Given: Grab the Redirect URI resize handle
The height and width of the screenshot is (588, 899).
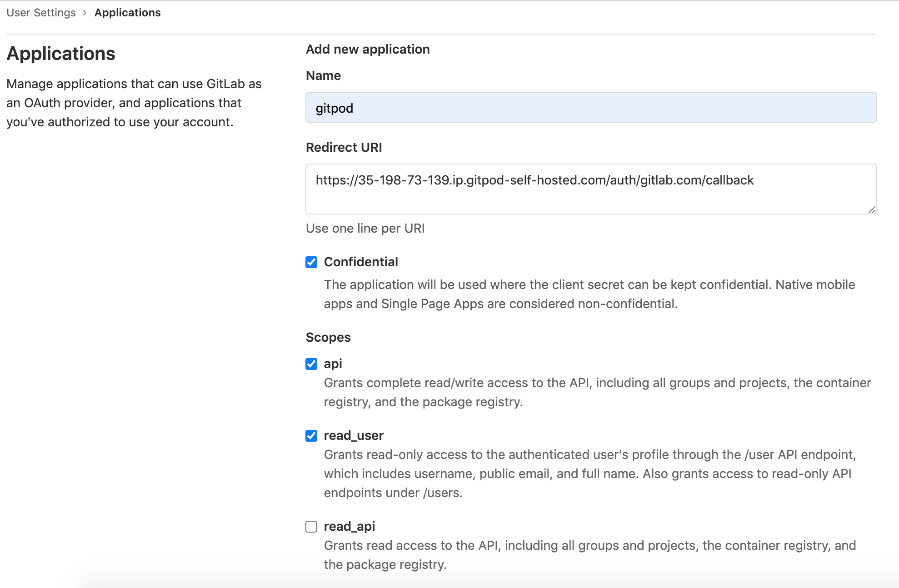Looking at the screenshot, I should tap(872, 209).
